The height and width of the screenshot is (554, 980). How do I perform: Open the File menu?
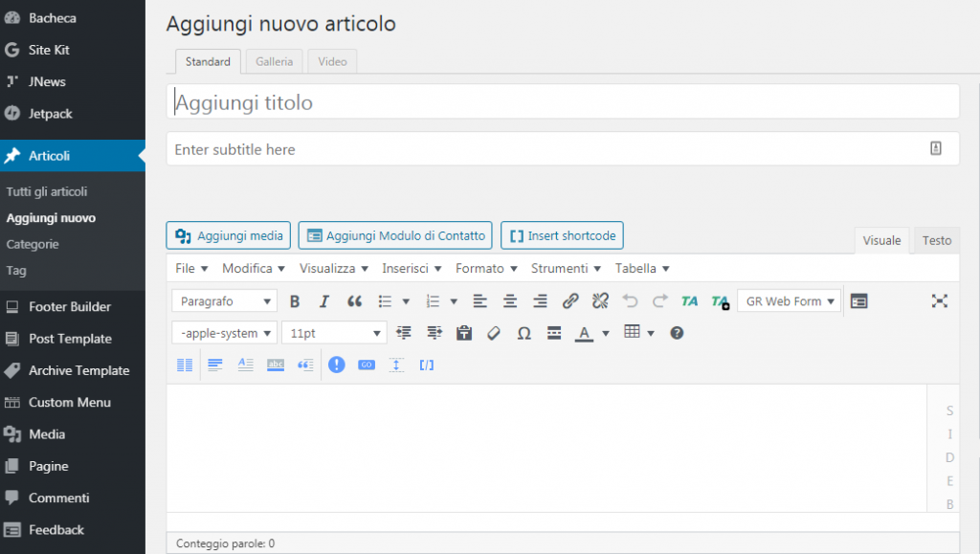click(191, 269)
